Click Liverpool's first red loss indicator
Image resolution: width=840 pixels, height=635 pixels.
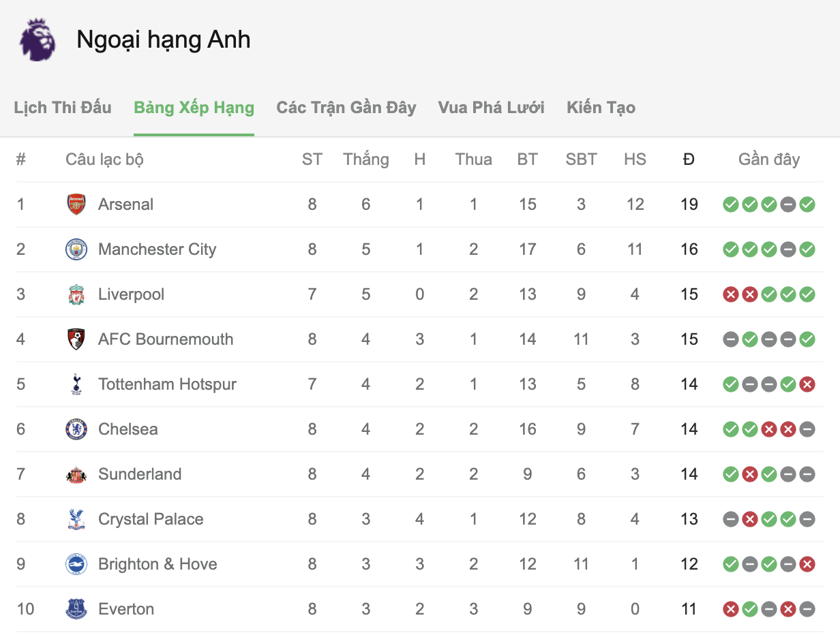point(731,294)
